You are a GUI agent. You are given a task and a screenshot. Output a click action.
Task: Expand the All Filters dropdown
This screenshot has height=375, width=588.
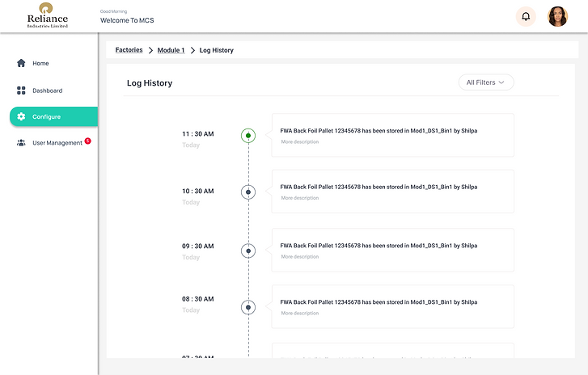tap(486, 82)
